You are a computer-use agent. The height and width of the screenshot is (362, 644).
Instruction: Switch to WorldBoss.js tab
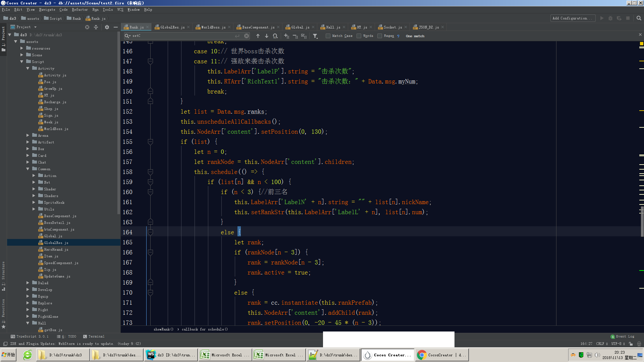tap(213, 27)
